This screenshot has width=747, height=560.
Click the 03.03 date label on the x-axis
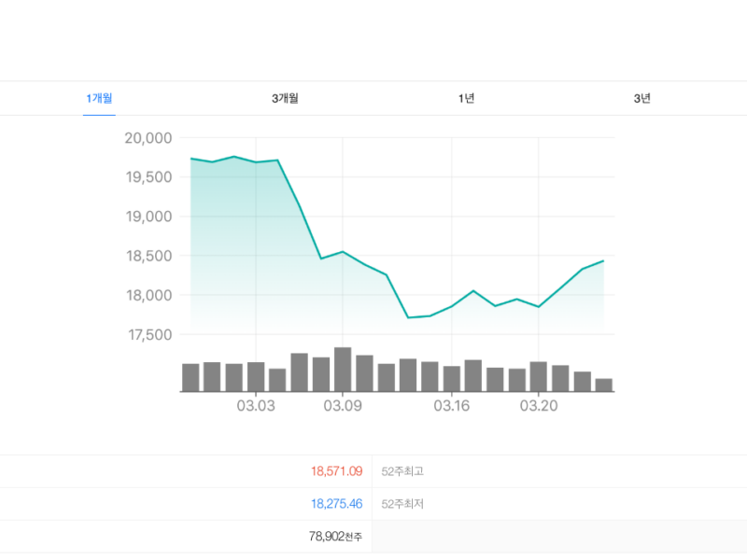coord(256,406)
